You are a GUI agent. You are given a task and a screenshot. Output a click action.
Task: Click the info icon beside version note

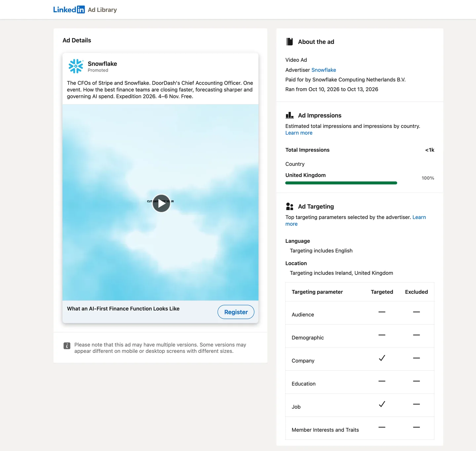[67, 346]
